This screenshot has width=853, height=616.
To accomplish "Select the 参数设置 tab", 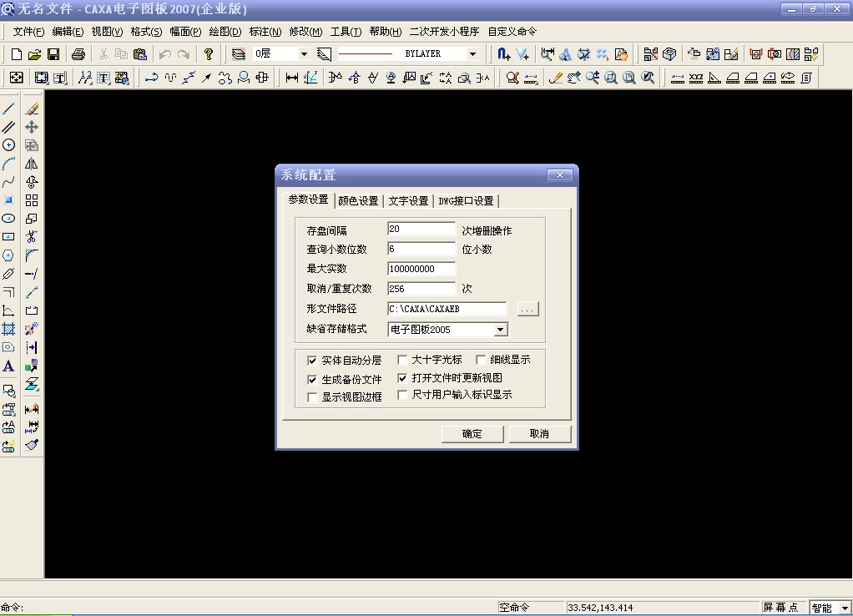I will point(309,199).
